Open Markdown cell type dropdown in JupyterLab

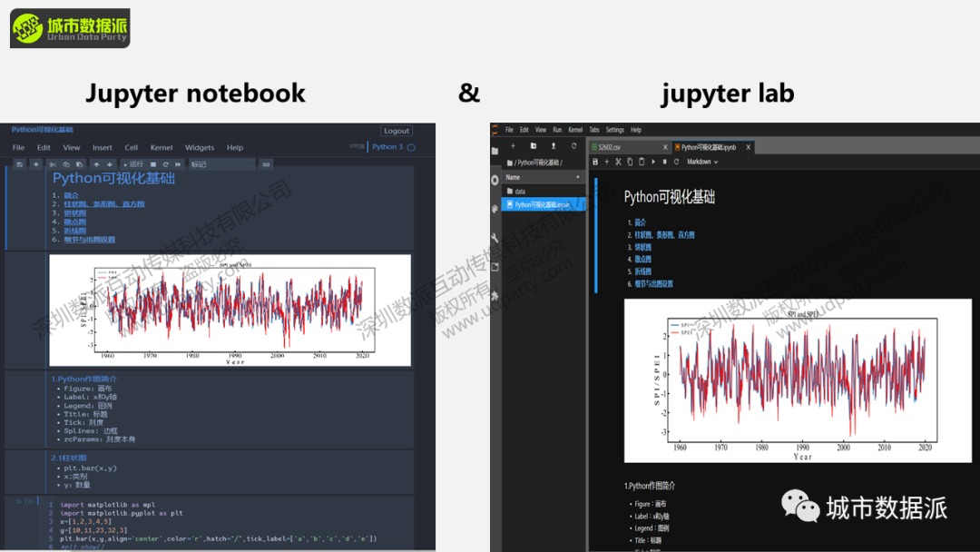coord(702,162)
